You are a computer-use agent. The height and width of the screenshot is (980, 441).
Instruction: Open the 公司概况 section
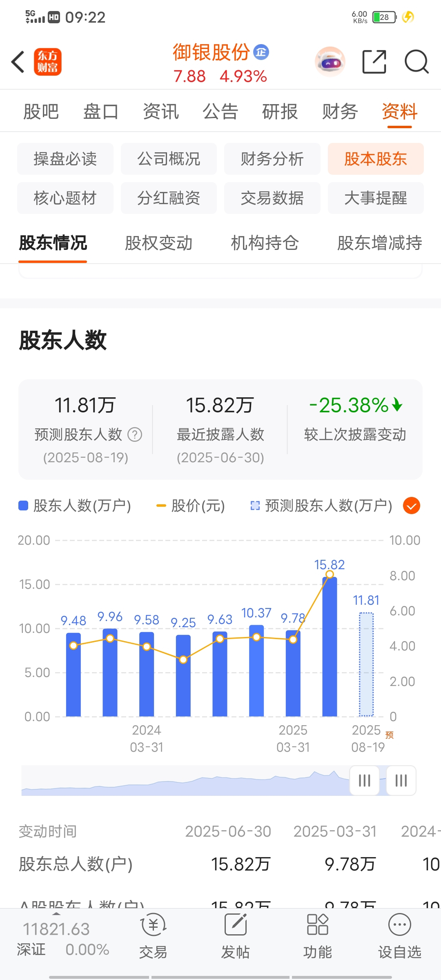[x=169, y=159]
